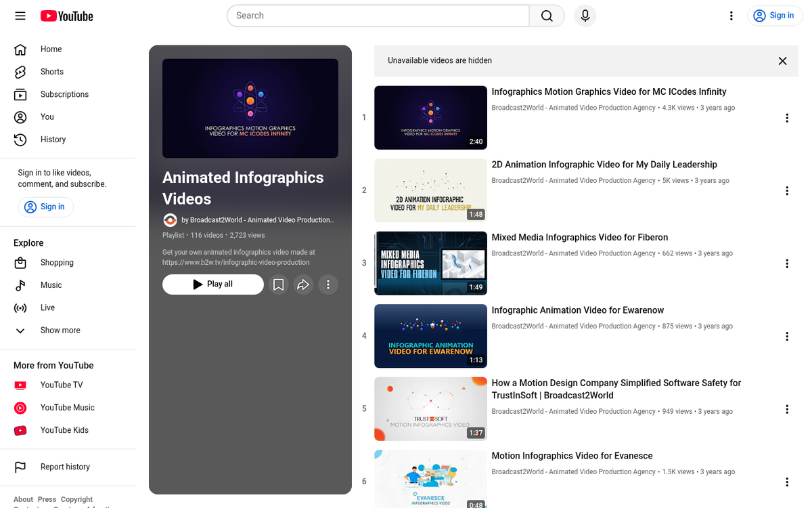Screen dimensions: 812x508
Task: Dismiss the unavailable videos notice
Action: point(782,61)
